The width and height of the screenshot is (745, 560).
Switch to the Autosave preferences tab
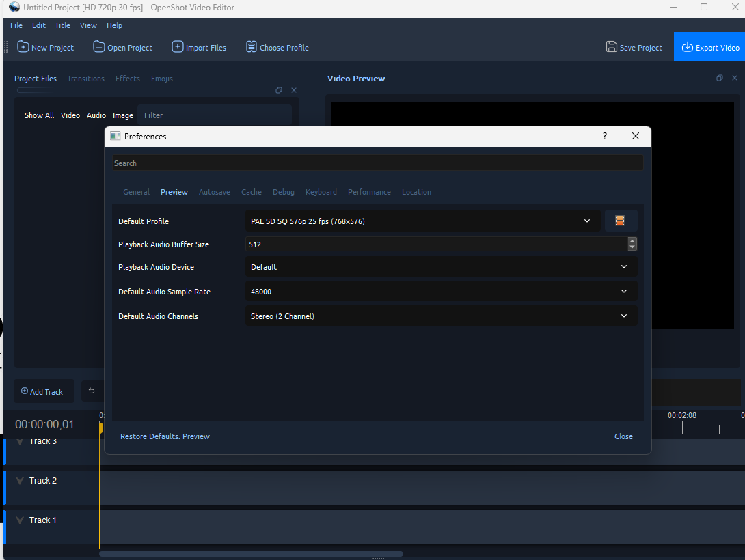(215, 192)
